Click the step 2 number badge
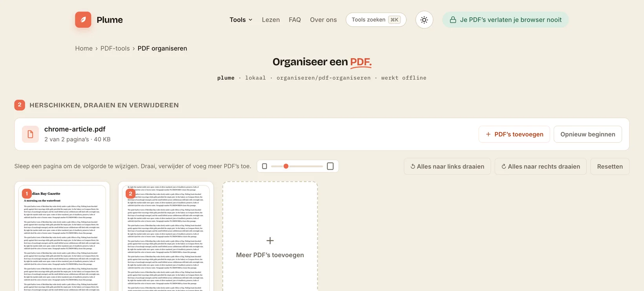 click(x=20, y=105)
